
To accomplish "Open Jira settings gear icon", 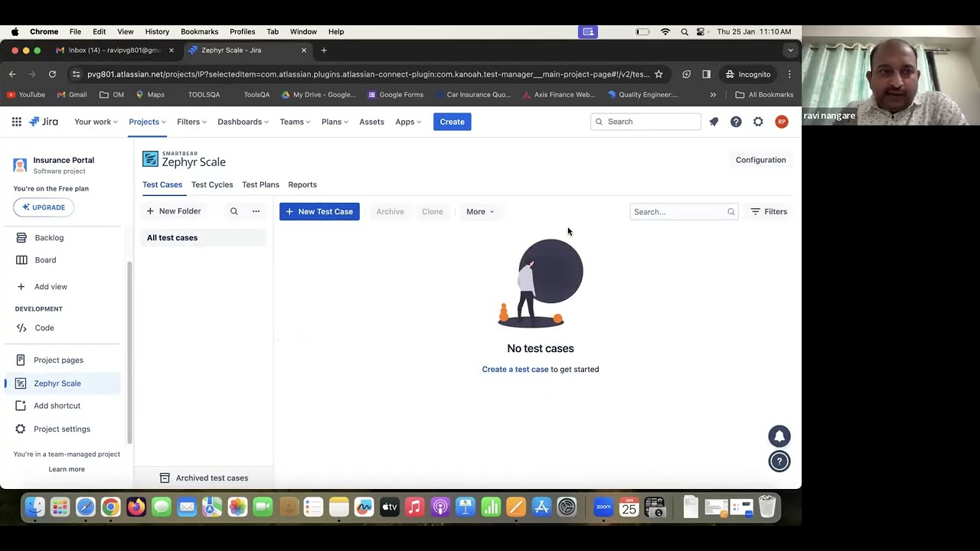I will coord(758,122).
